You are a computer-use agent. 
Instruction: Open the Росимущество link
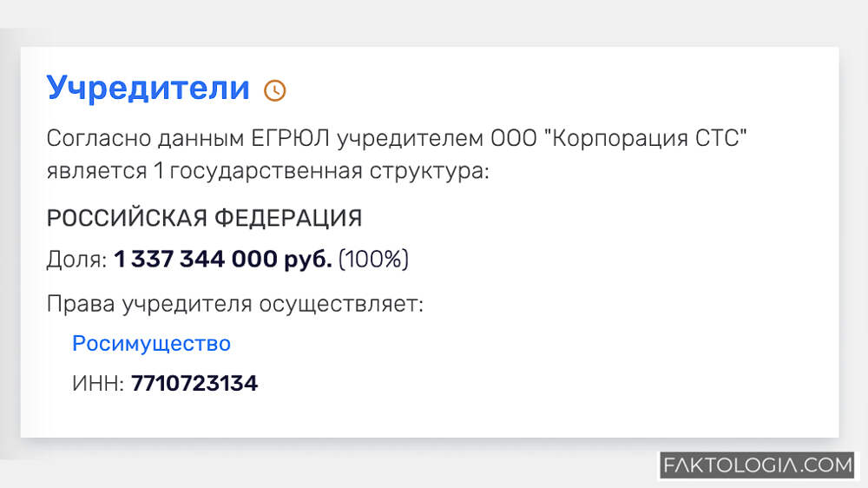tap(151, 344)
